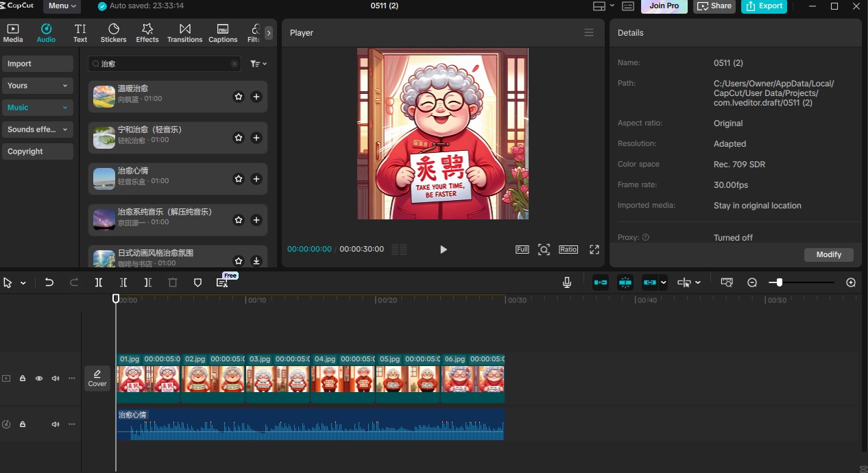Favorite 治愈心情 in the list with star
This screenshot has width=868, height=473.
[239, 179]
